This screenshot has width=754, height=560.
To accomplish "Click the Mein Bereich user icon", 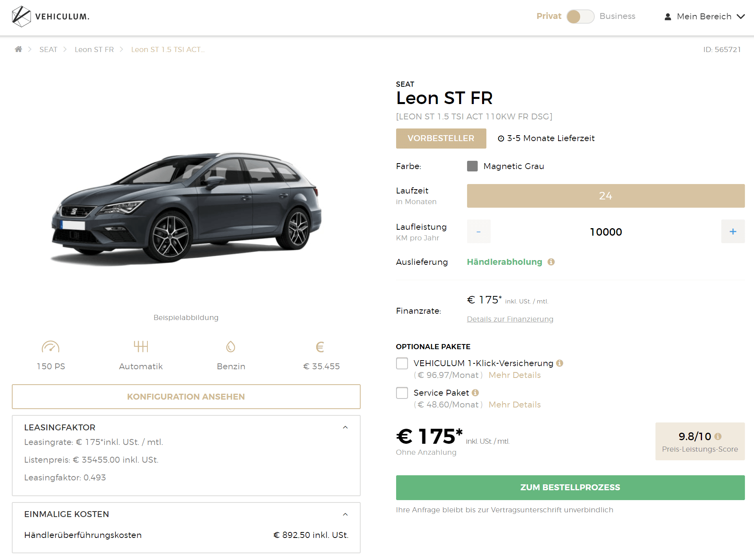I will pyautogui.click(x=668, y=17).
